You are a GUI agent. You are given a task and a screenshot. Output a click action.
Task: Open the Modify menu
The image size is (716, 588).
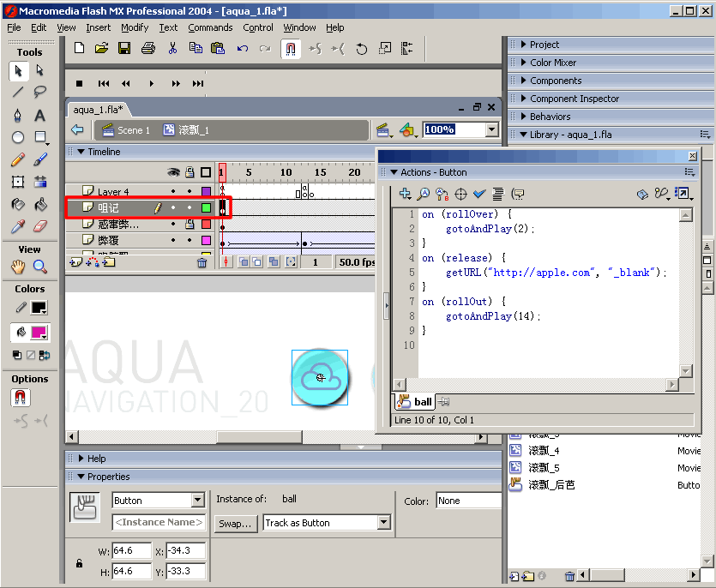(x=135, y=27)
